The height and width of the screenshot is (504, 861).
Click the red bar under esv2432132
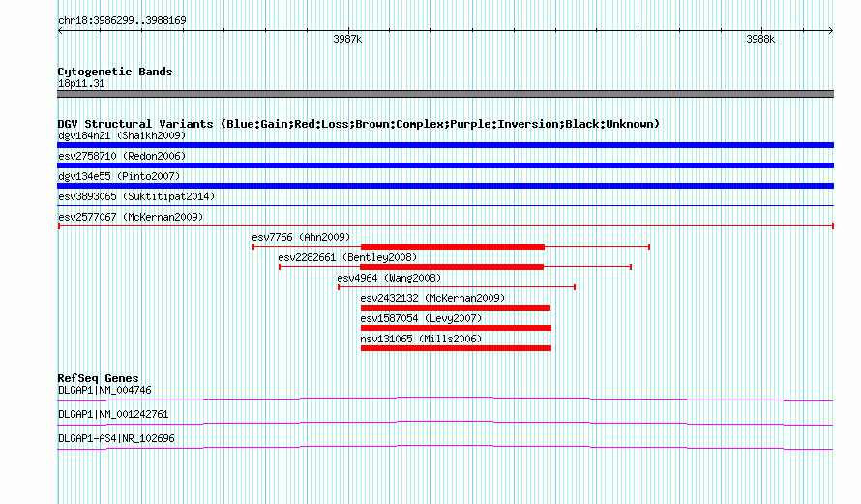456,308
